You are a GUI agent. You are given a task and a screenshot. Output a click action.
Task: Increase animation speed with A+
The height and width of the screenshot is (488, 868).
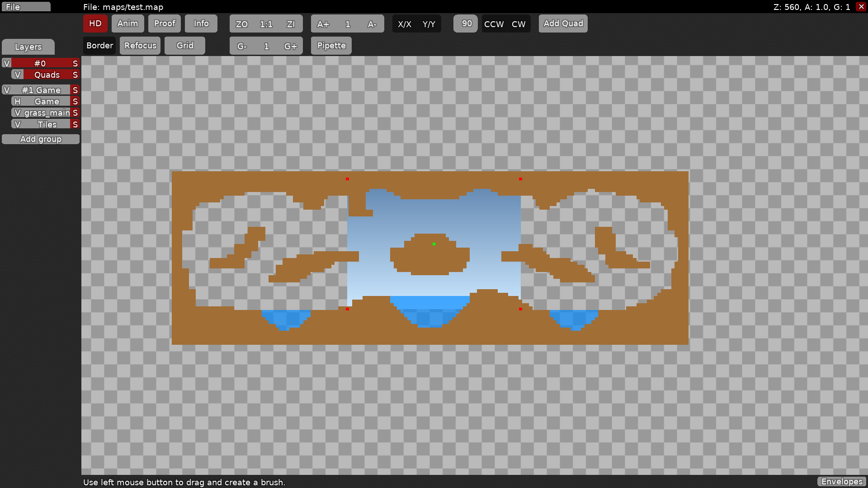(323, 24)
